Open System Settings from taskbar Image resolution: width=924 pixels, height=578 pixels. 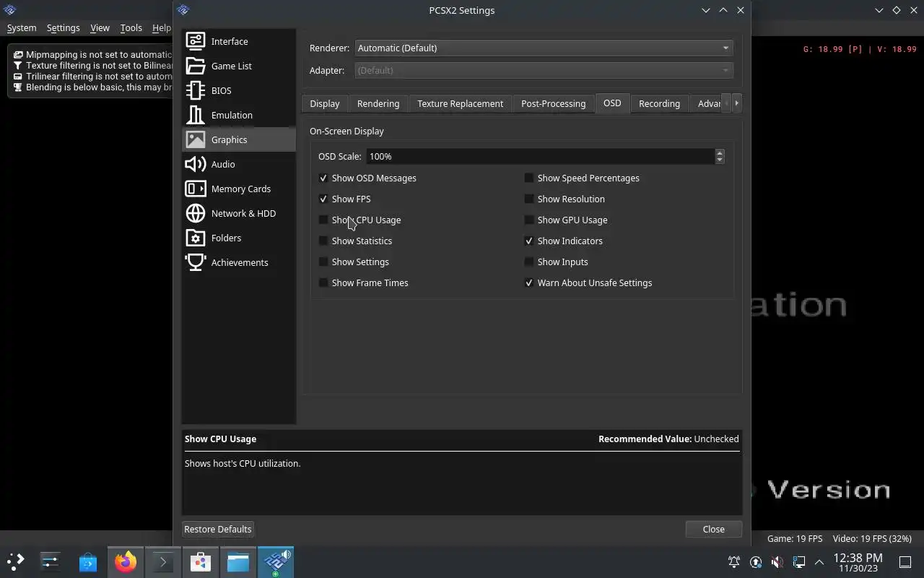coord(51,561)
